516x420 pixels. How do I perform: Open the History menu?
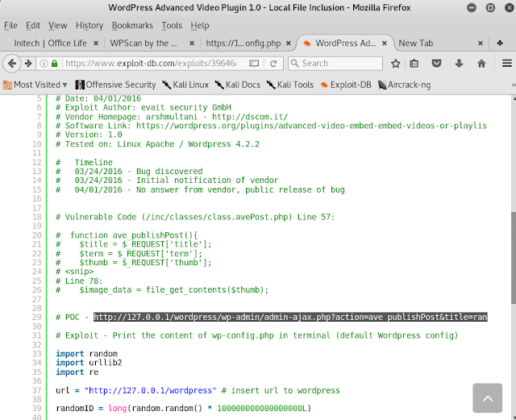(89, 25)
